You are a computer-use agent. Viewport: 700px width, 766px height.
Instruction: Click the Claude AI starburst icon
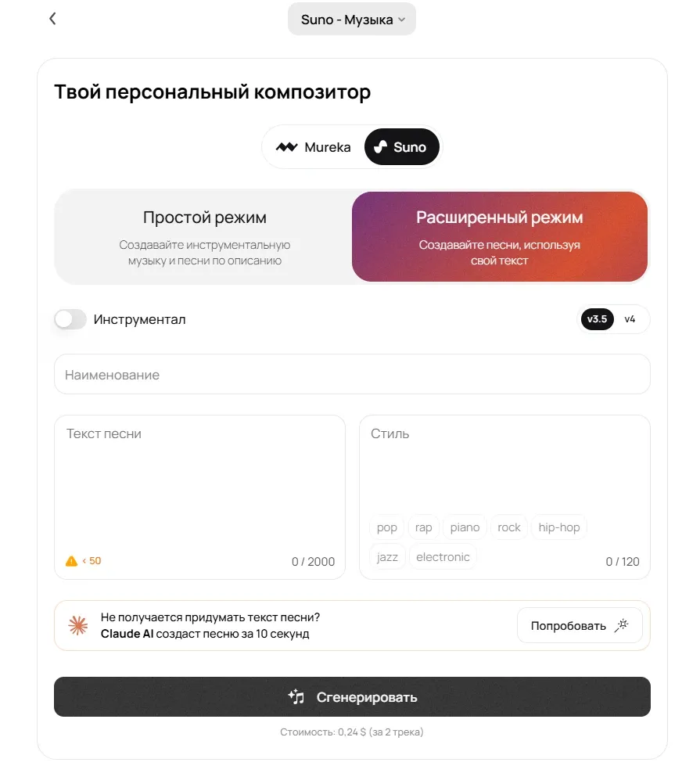pyautogui.click(x=78, y=625)
